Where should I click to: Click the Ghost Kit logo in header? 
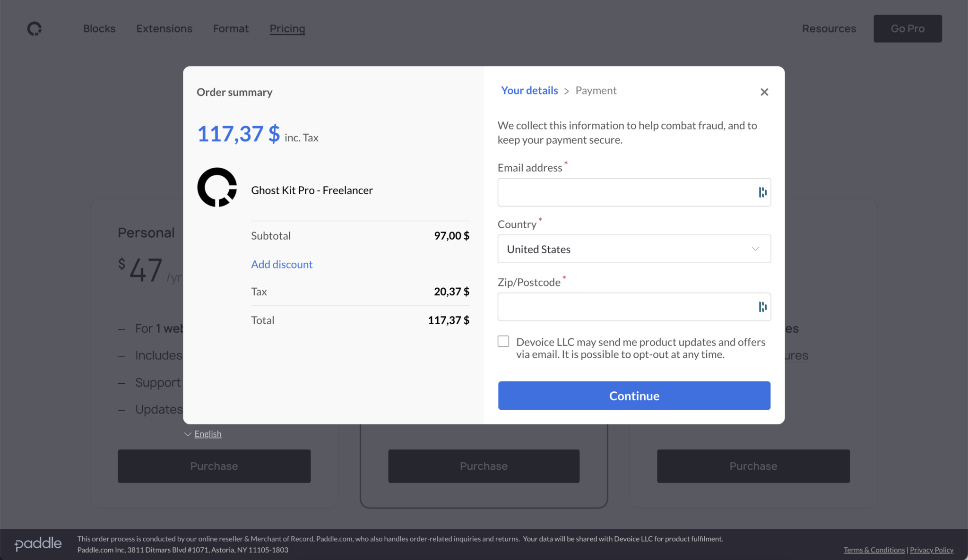click(x=34, y=29)
